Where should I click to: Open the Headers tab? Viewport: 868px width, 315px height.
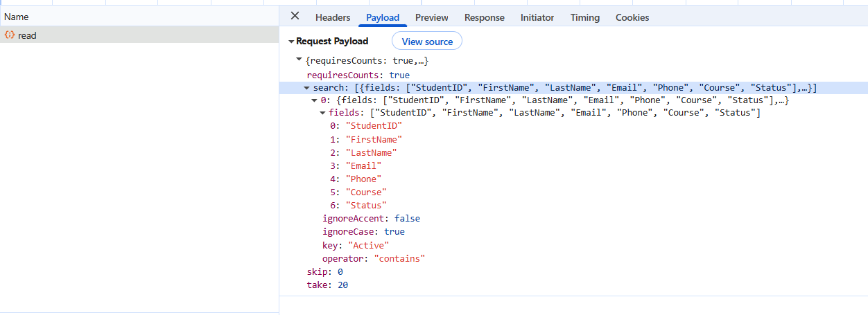(333, 17)
